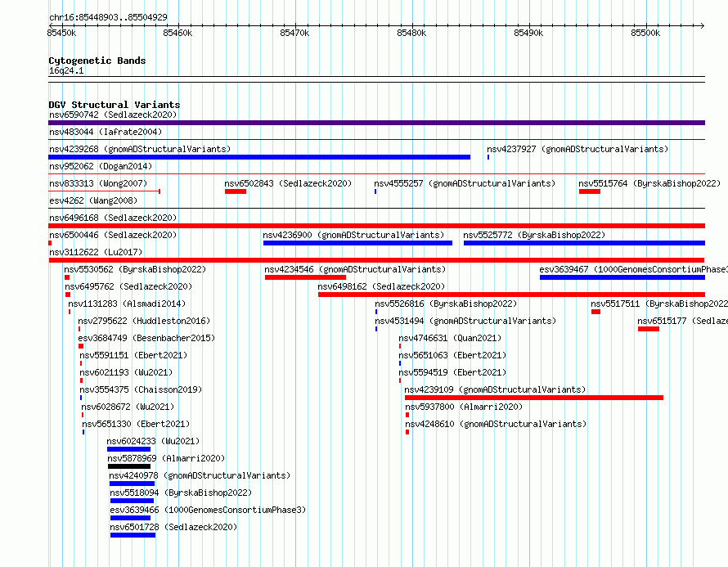Viewport: 728px width, 567px height.
Task: Click the red bar under nsv6502843
Action: [x=236, y=191]
